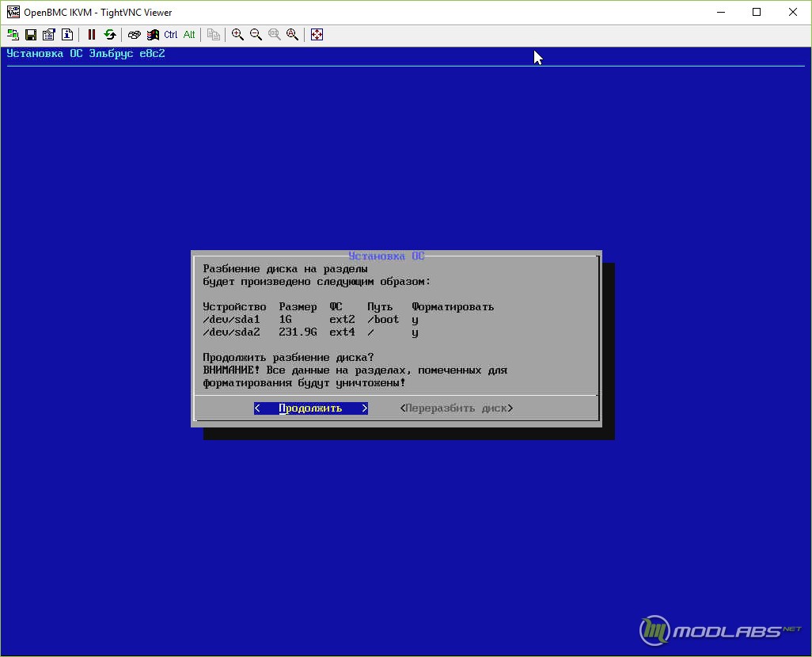Click the Transfer files toolbar icon
The image size is (812, 657).
coord(214,35)
